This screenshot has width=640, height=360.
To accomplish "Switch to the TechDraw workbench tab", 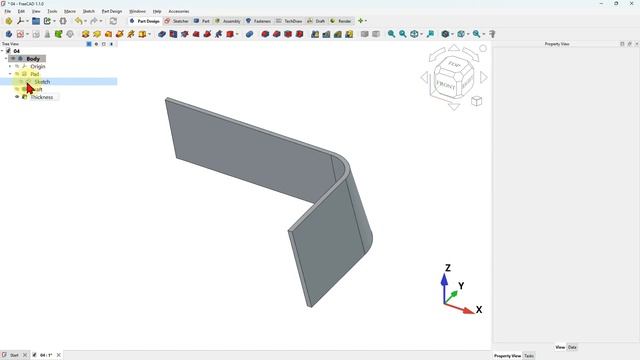I will [289, 21].
